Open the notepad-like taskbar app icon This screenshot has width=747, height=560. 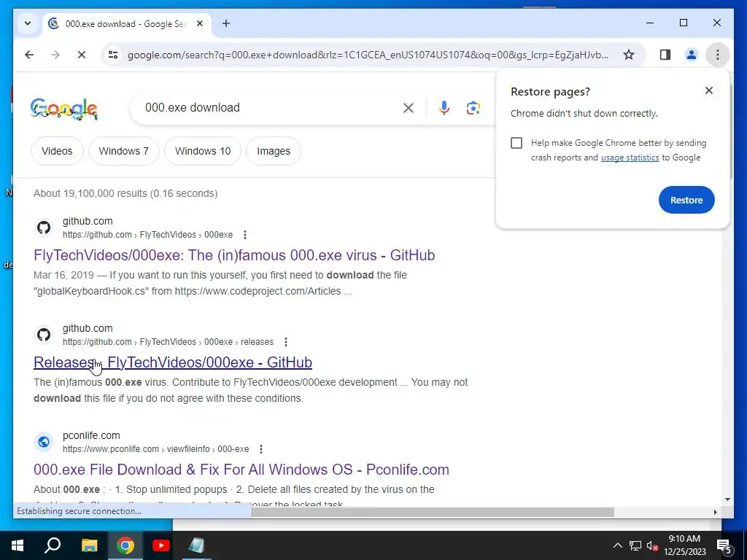196,545
